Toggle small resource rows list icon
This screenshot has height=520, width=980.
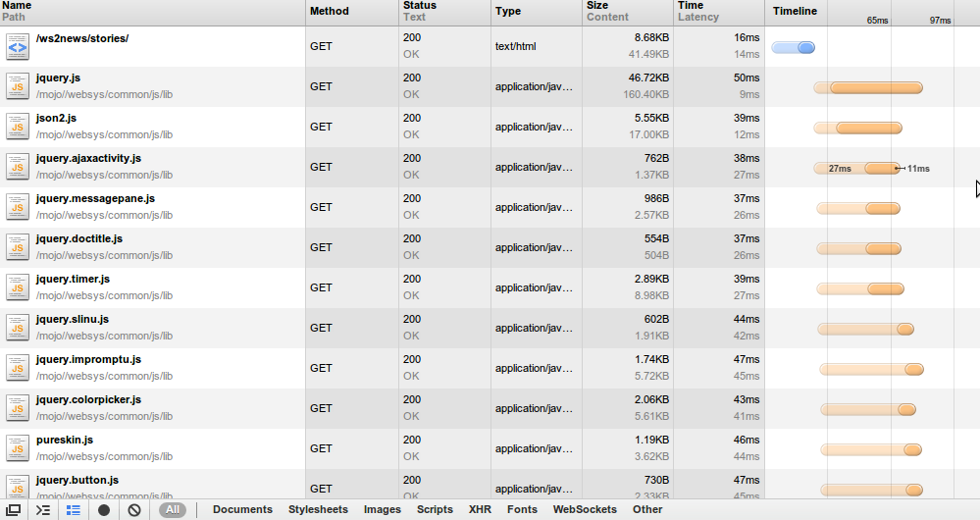click(74, 510)
